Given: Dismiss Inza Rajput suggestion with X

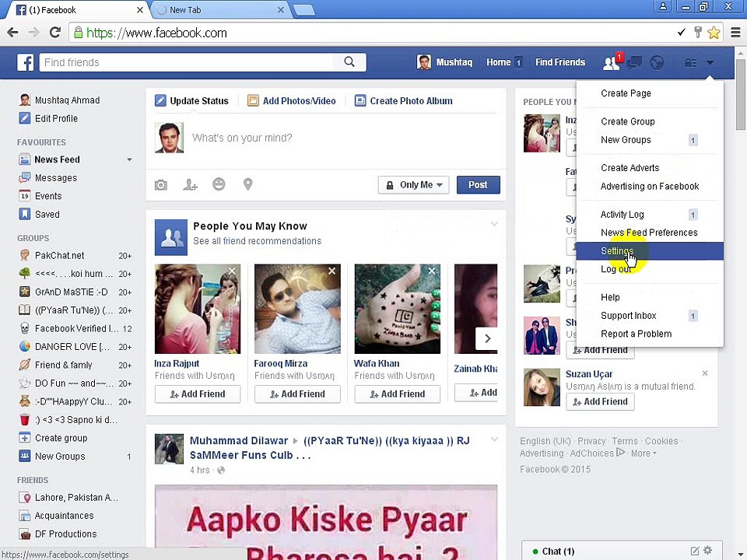Looking at the screenshot, I should (x=232, y=271).
